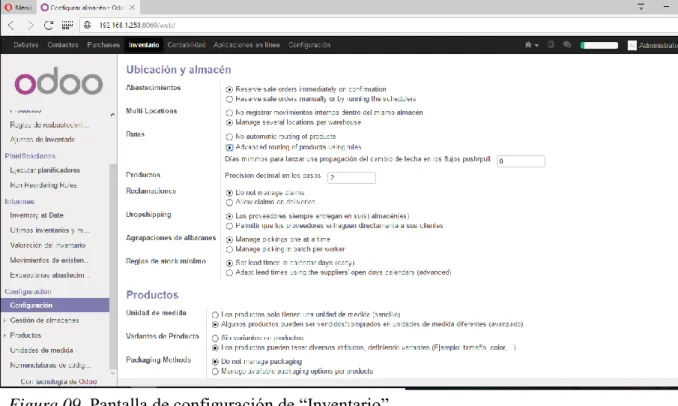Click the Días mínimos propagation input field
Image resolution: width=678 pixels, height=406 pixels.
[x=521, y=161]
